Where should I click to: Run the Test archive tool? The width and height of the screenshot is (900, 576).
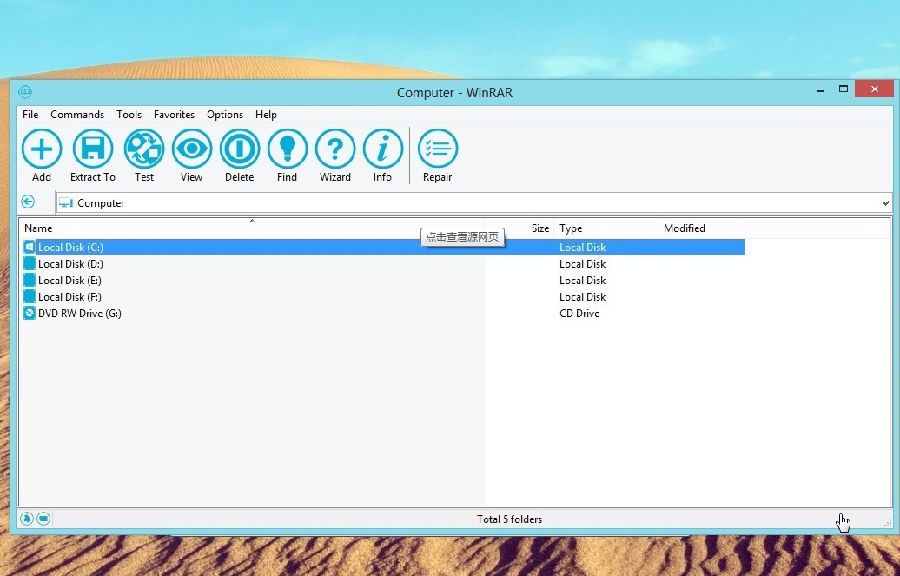coord(144,149)
